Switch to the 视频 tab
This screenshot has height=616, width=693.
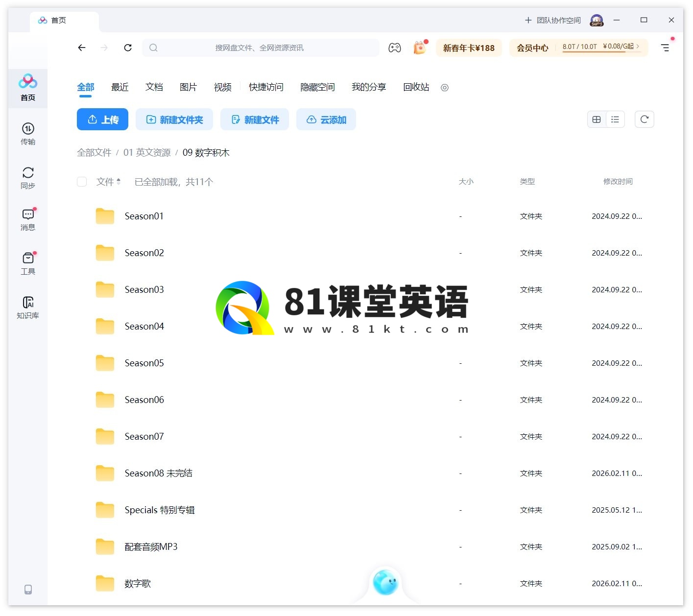(x=222, y=87)
